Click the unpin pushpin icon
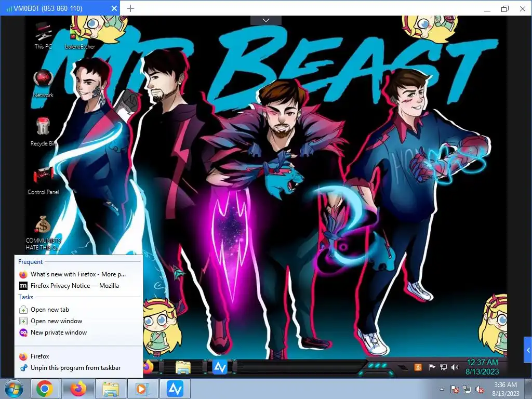 (23, 368)
